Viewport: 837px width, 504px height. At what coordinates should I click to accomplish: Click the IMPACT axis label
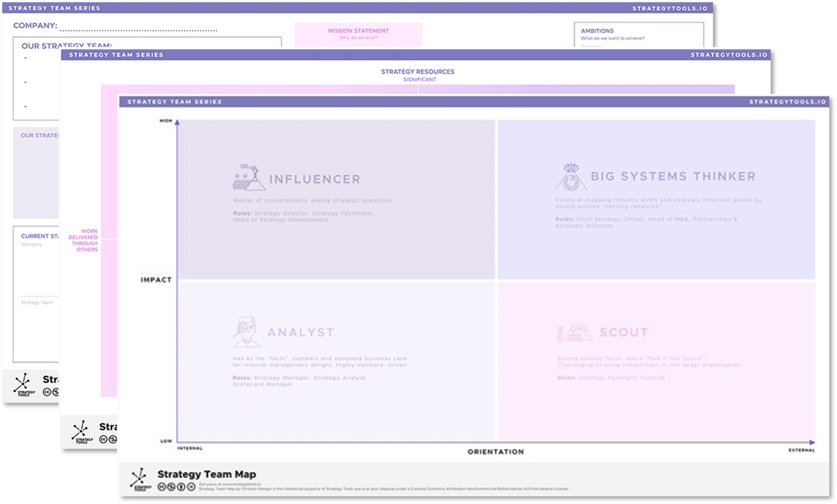pyautogui.click(x=156, y=280)
